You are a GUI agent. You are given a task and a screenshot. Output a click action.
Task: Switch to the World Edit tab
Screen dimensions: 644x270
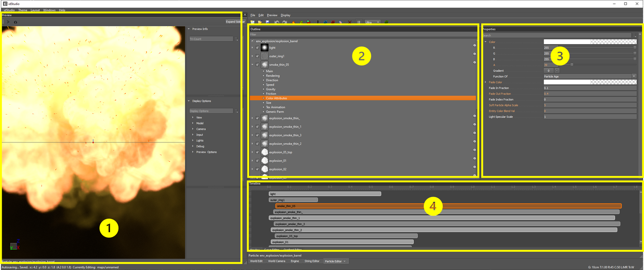tap(256, 261)
